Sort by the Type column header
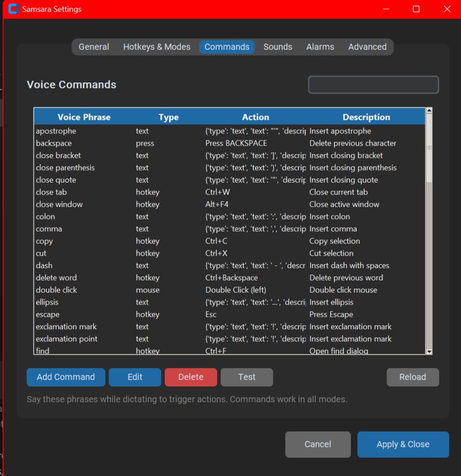 [x=169, y=117]
